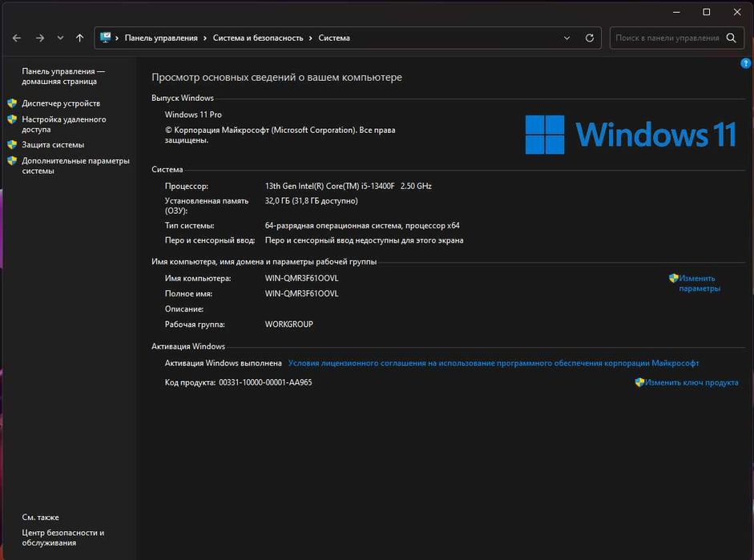The width and height of the screenshot is (754, 560).
Task: Expand the chevron after 'Панель управления' breadcrumb
Action: click(x=205, y=38)
